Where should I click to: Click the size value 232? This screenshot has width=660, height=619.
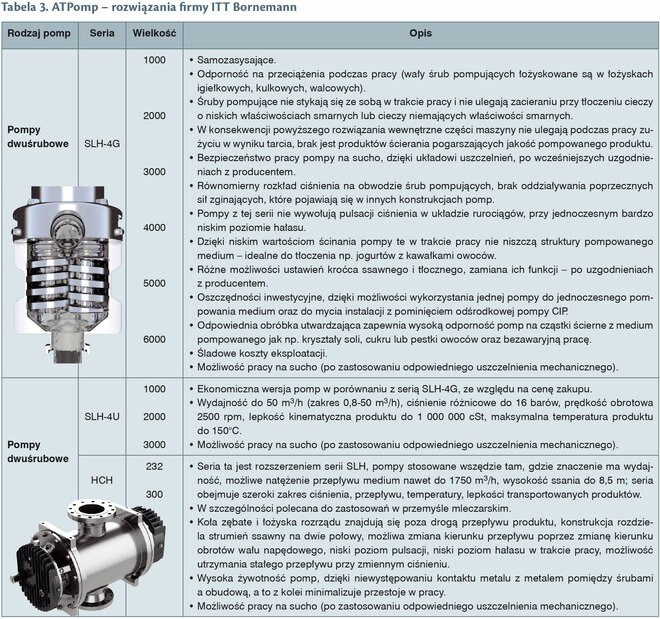(x=154, y=467)
